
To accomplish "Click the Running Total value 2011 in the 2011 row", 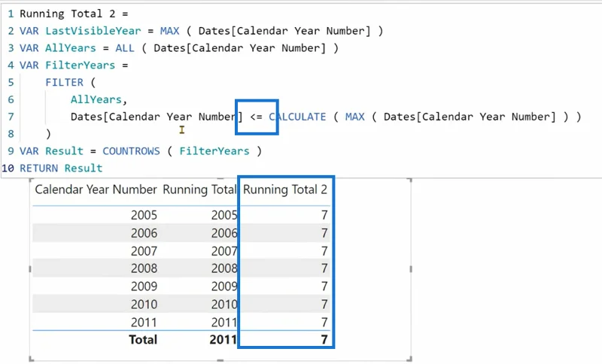I will pyautogui.click(x=224, y=322).
